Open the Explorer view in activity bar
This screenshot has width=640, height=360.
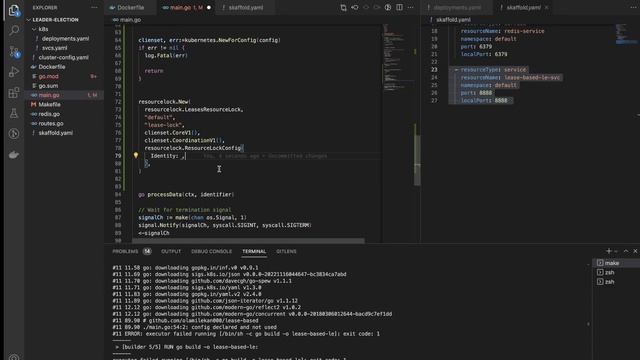tap(14, 10)
